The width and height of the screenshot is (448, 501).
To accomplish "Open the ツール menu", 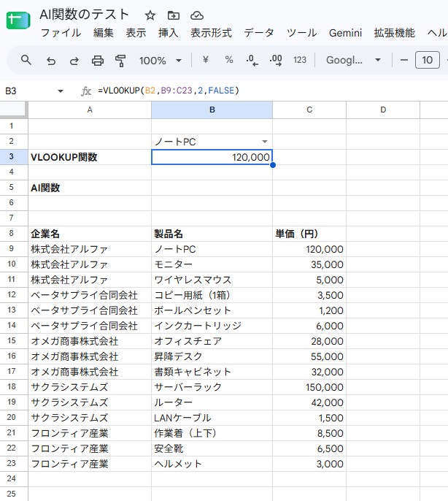I will [x=302, y=33].
